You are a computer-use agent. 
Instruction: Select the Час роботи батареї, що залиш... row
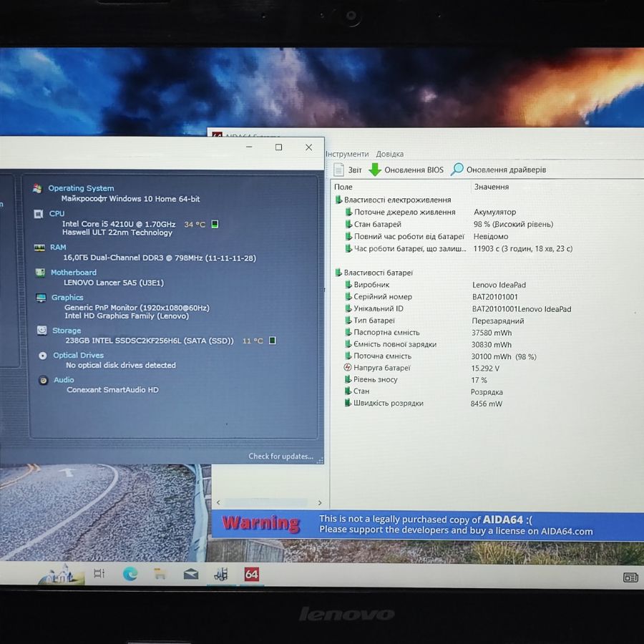459,248
